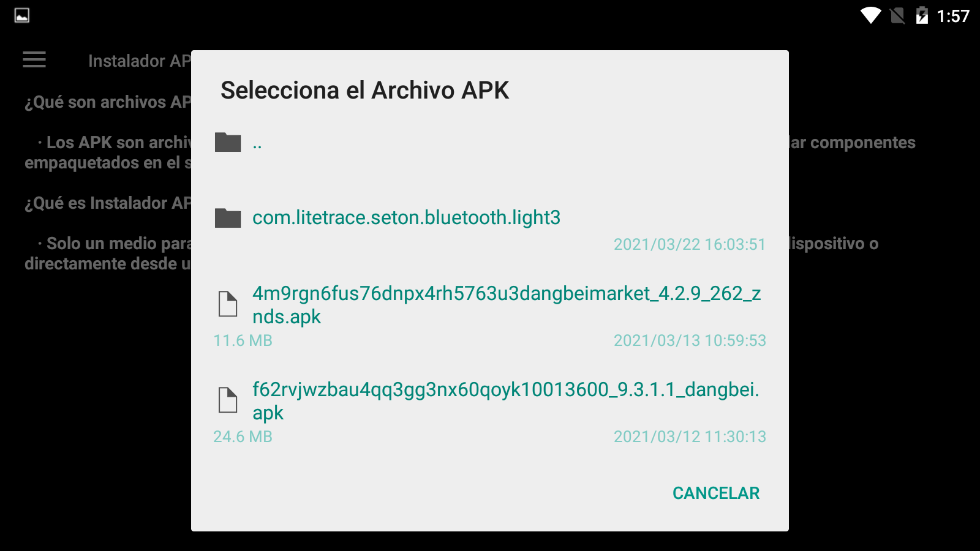
Task: Click the dangbeimarket apk file icon
Action: 228,304
